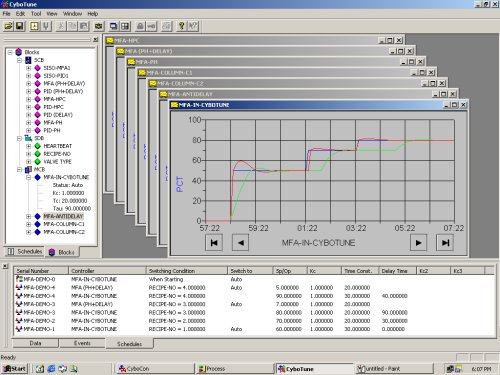Expand the MFA-COLUMN-C1 tree node
Viewport: 500px width, 375px height.
(x=28, y=224)
